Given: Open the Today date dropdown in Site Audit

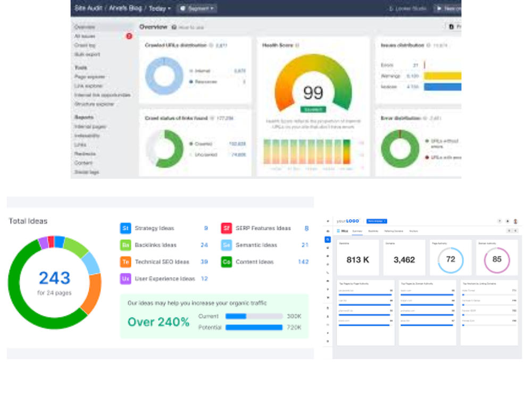Looking at the screenshot, I should pyautogui.click(x=160, y=9).
